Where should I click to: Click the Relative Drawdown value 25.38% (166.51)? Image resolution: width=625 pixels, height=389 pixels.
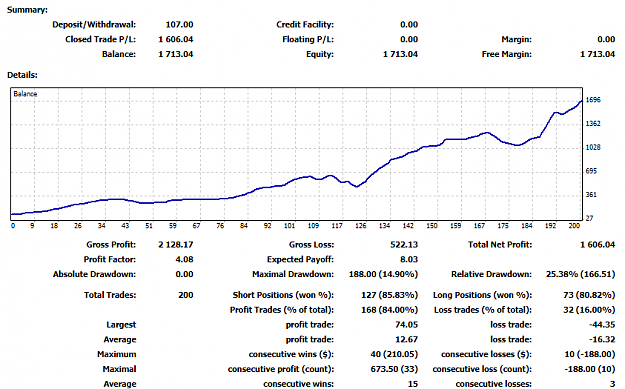(580, 274)
